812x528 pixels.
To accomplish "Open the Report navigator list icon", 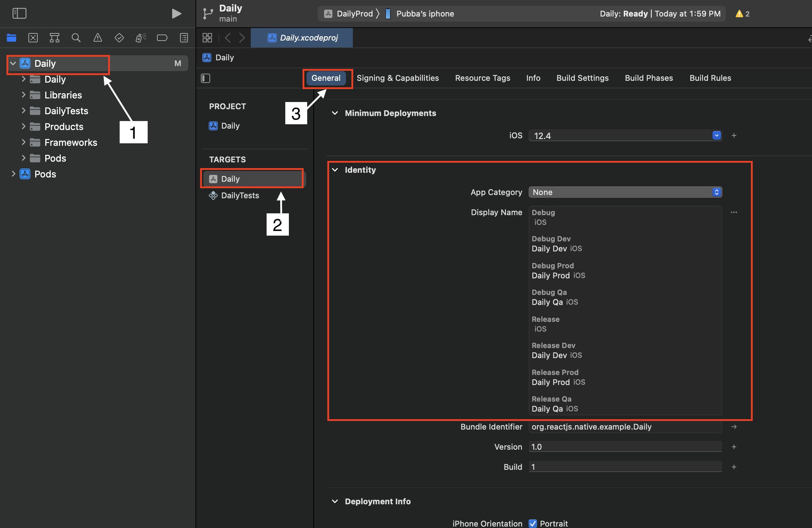I will [184, 37].
